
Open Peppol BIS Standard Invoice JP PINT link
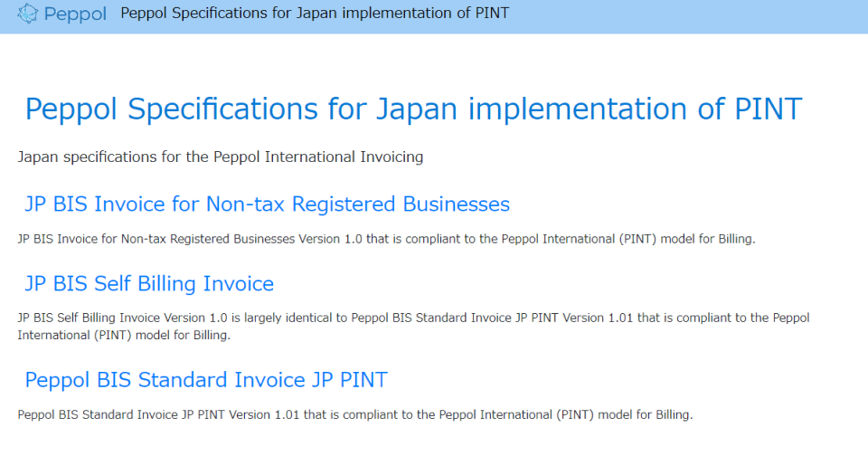coord(206,380)
